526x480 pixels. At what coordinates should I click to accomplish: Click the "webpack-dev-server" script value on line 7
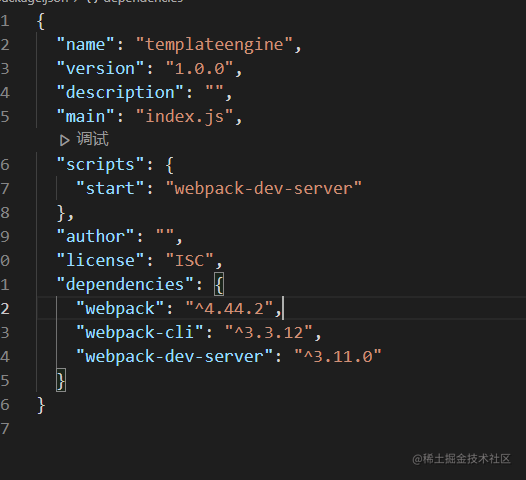264,189
